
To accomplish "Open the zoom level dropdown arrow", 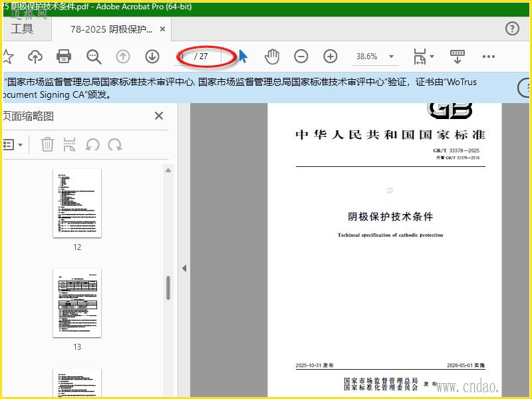I will click(x=391, y=57).
